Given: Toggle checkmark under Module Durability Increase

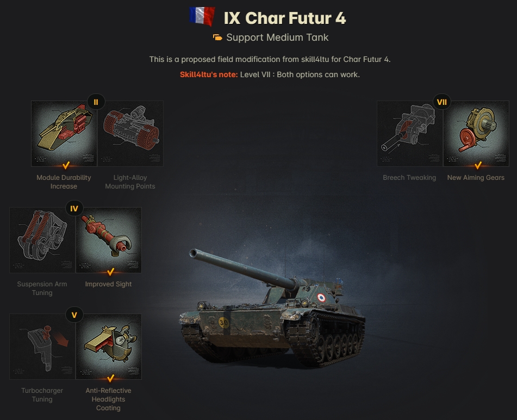Looking at the screenshot, I should 66,165.
